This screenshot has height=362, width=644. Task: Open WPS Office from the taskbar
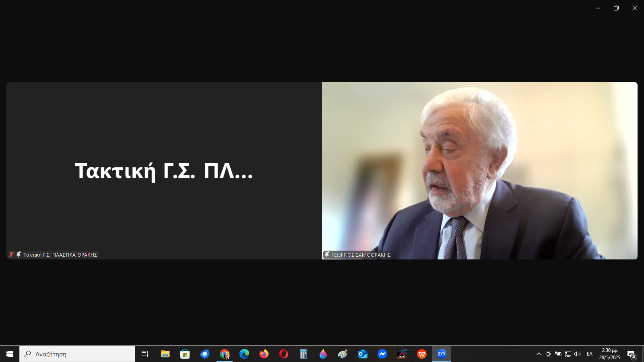[422, 354]
